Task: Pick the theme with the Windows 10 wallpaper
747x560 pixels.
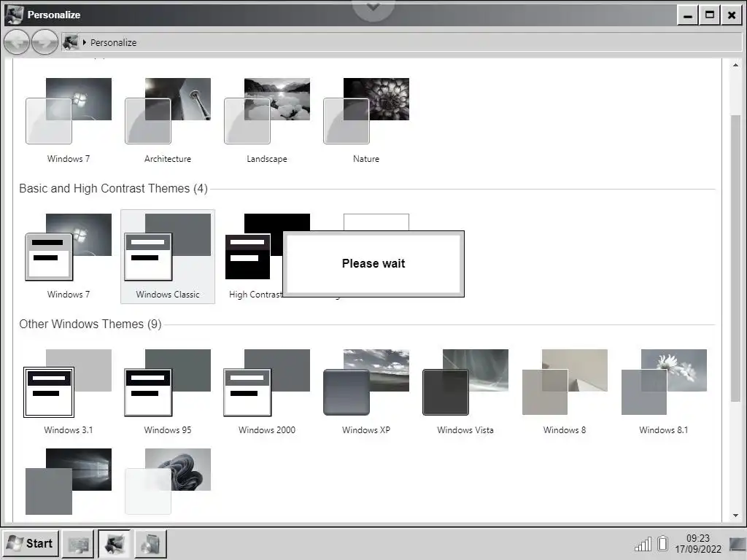Action: (69, 481)
